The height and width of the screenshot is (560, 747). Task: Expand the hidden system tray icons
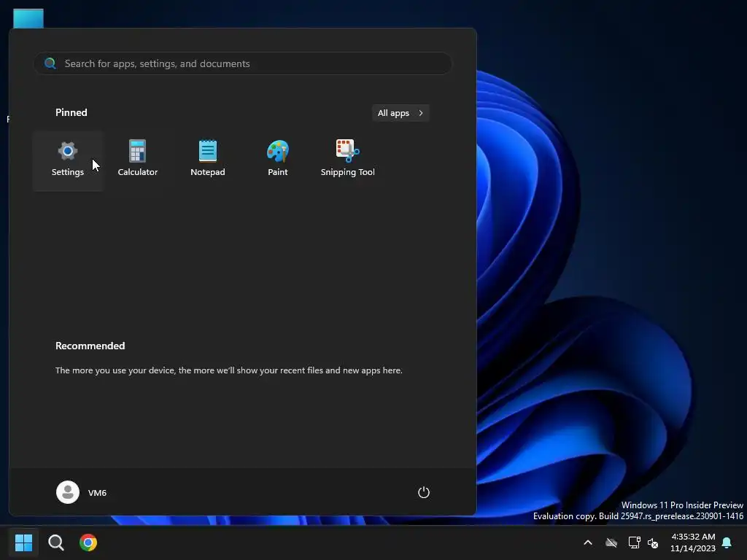pyautogui.click(x=588, y=542)
